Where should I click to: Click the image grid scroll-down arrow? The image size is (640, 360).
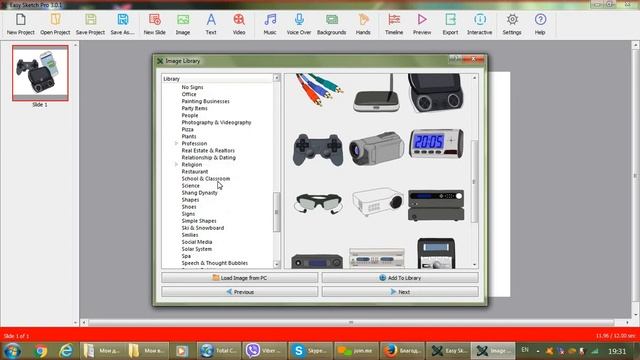pyautogui.click(x=474, y=264)
